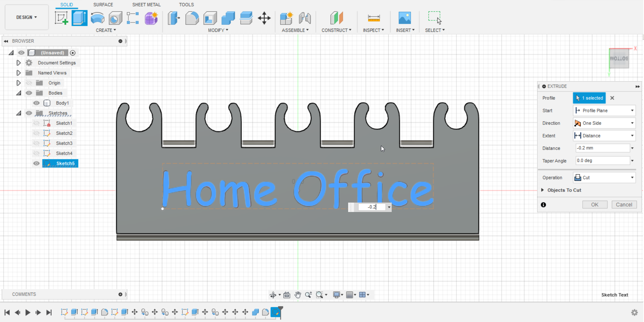Click the Distance field in Extrude panel
This screenshot has width=644, height=322.
[602, 148]
